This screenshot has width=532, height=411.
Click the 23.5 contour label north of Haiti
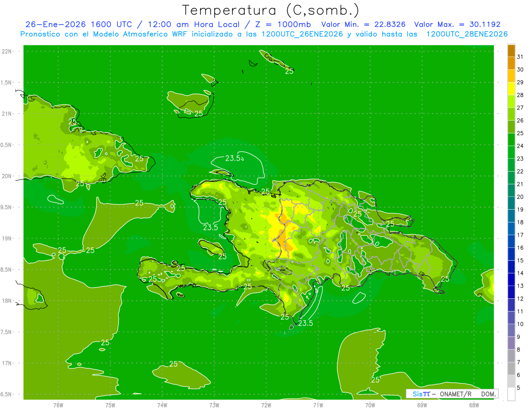click(233, 158)
